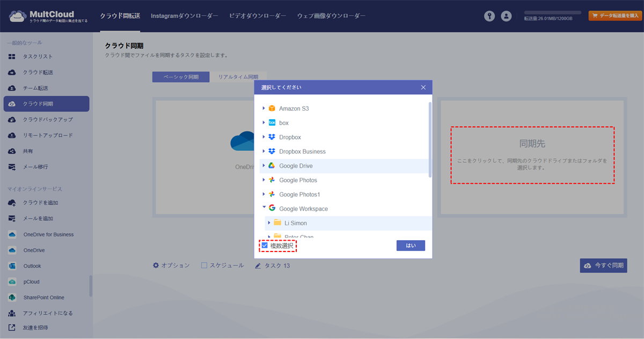Viewport: 644px width, 339px height.
Task: Click the メール移行 sidebar icon
Action: (x=12, y=167)
